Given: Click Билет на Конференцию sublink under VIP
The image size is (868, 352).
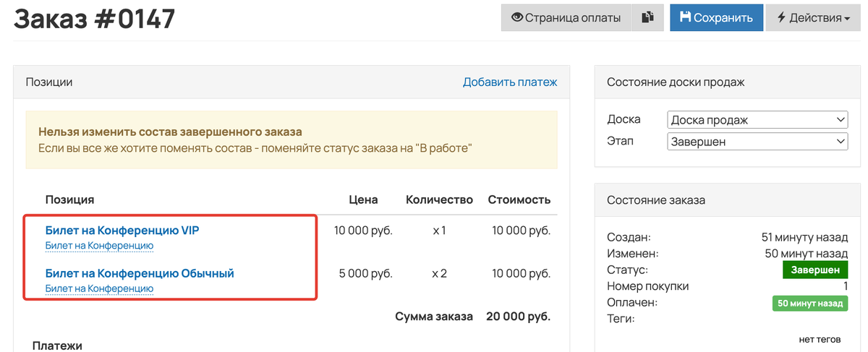Looking at the screenshot, I should [x=99, y=246].
